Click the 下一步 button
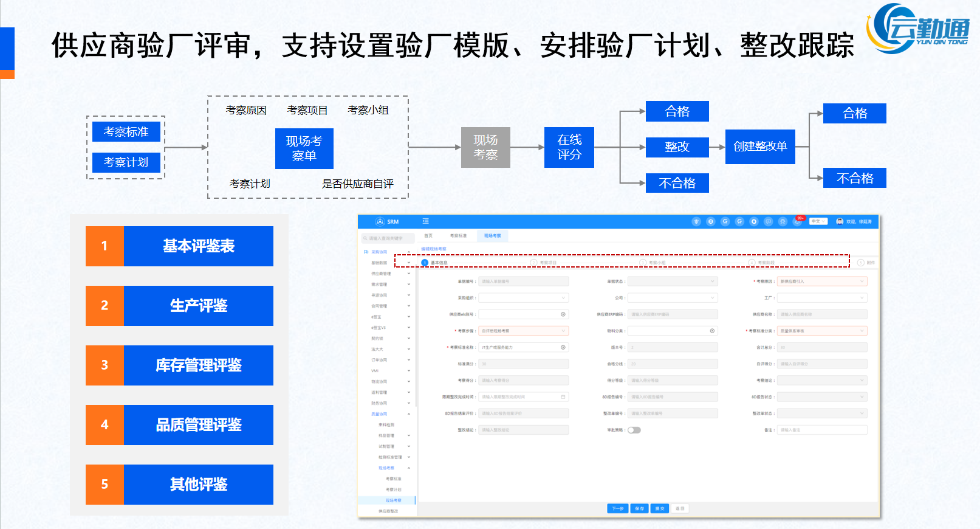The width and height of the screenshot is (980, 529). pyautogui.click(x=618, y=508)
